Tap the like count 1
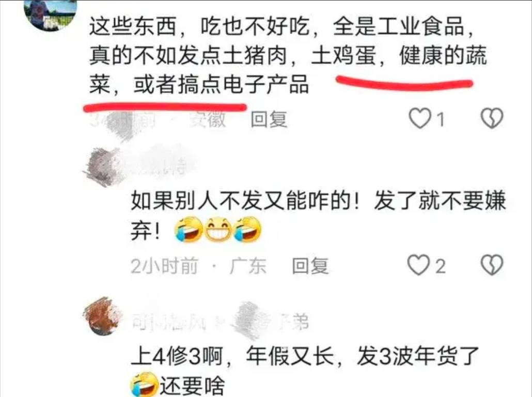The height and width of the screenshot is (397, 532). point(440,119)
